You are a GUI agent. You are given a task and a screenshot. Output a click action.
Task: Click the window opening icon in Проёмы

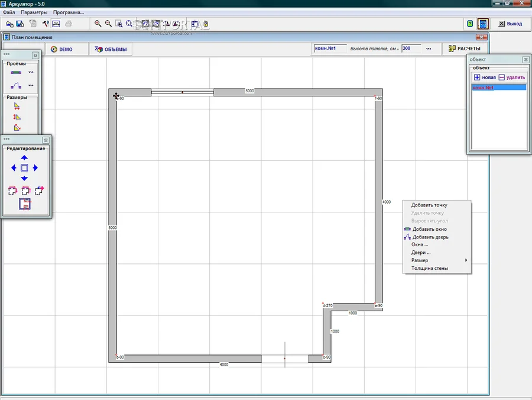pyautogui.click(x=15, y=72)
